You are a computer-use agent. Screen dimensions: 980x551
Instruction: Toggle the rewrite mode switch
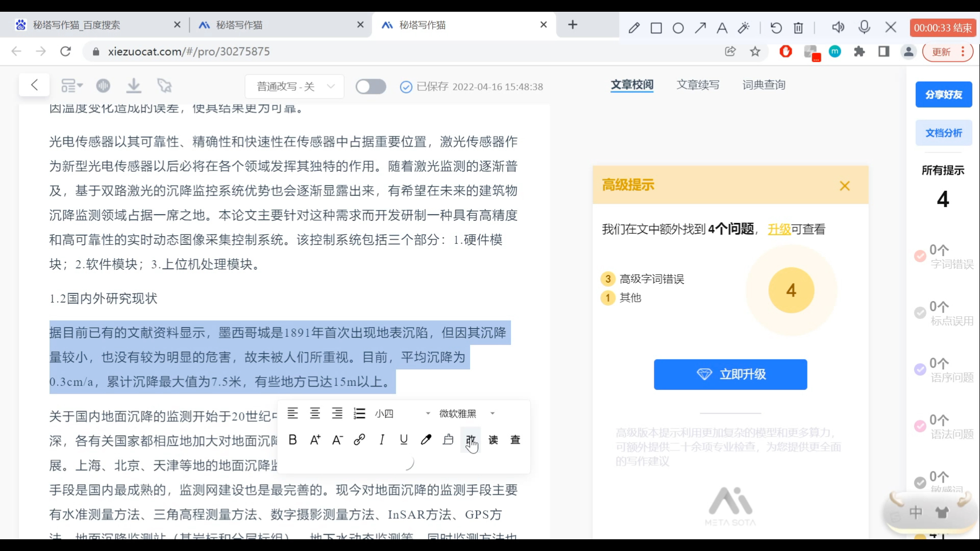point(371,87)
